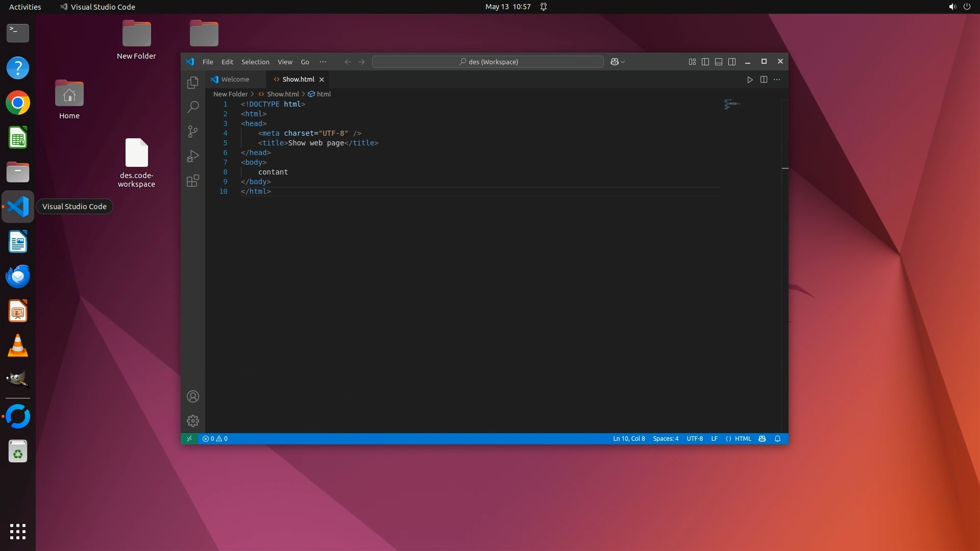This screenshot has height=551, width=980.
Task: Open the Selection menu
Action: tap(255, 62)
